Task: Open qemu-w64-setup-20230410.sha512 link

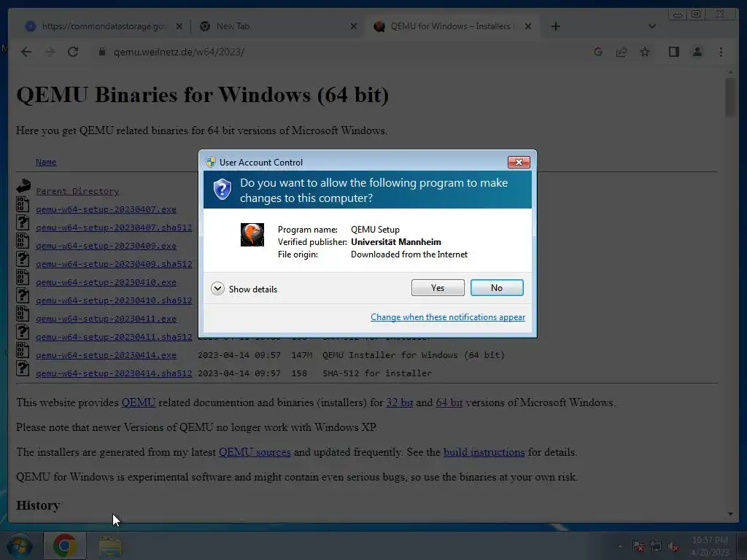Action: tap(114, 300)
